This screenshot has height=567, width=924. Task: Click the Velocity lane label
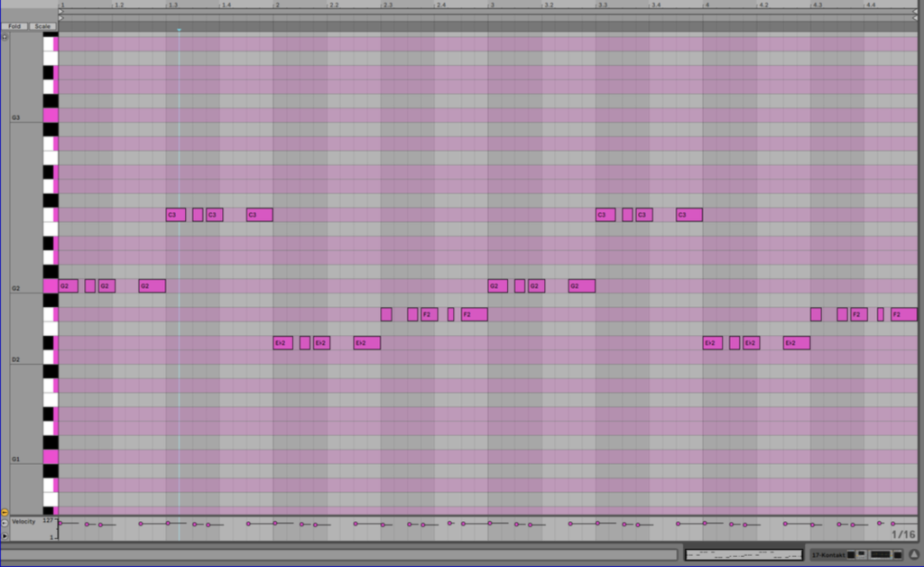coord(23,521)
